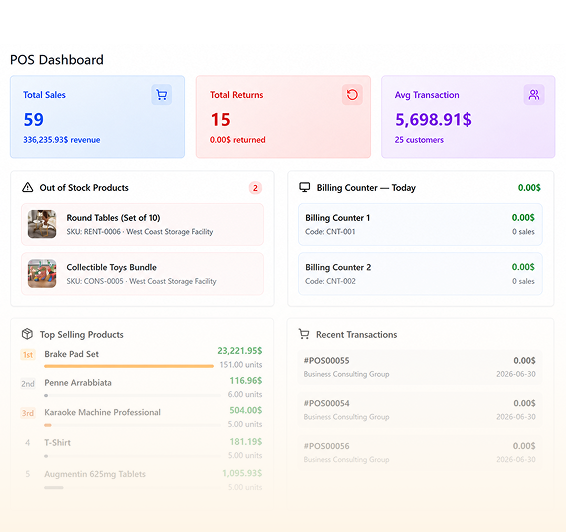Click the 1,095.93$ sales amount
Image resolution: width=566 pixels, height=532 pixels.
[x=242, y=473]
